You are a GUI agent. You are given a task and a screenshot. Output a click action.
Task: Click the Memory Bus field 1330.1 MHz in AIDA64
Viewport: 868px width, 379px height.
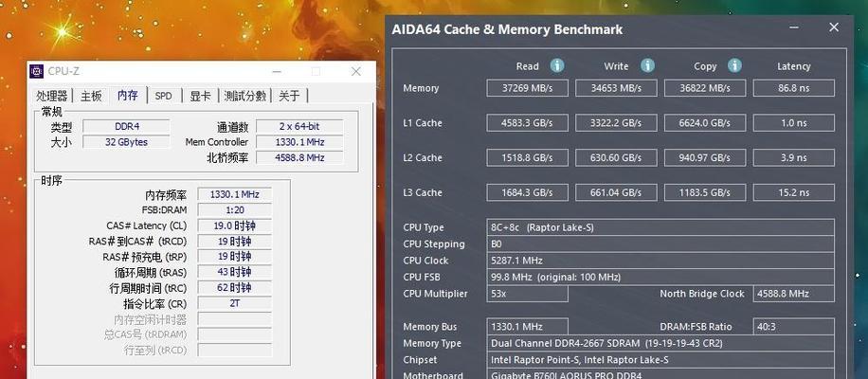[528, 327]
